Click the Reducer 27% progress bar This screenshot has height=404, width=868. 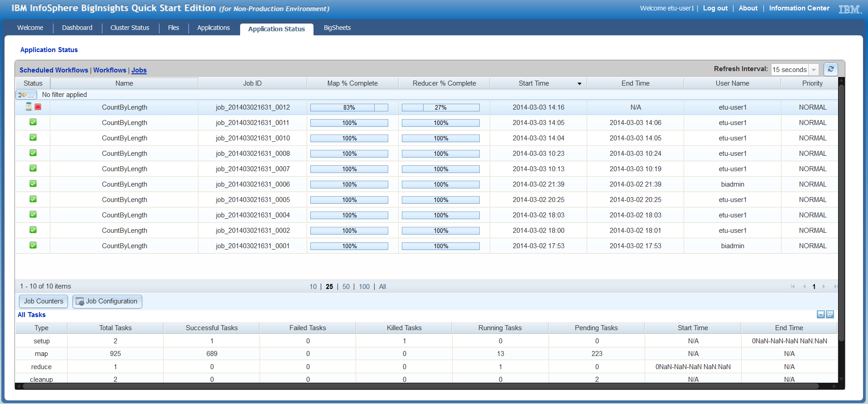[x=441, y=107]
